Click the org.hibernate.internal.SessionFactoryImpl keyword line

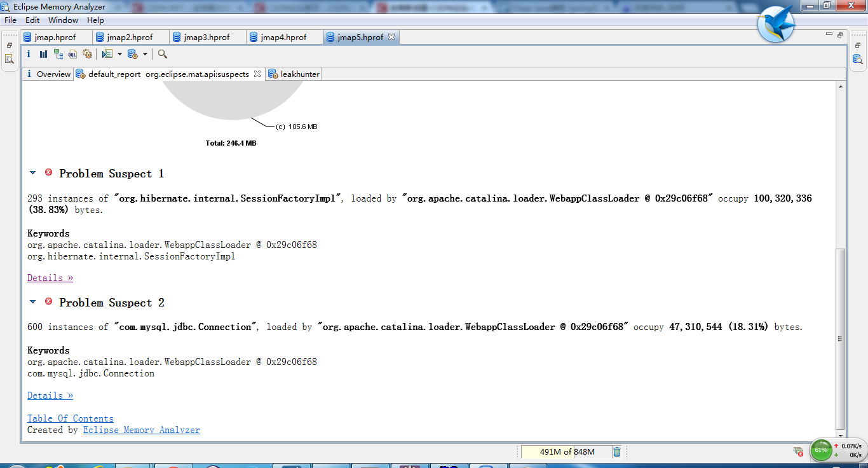pos(132,256)
